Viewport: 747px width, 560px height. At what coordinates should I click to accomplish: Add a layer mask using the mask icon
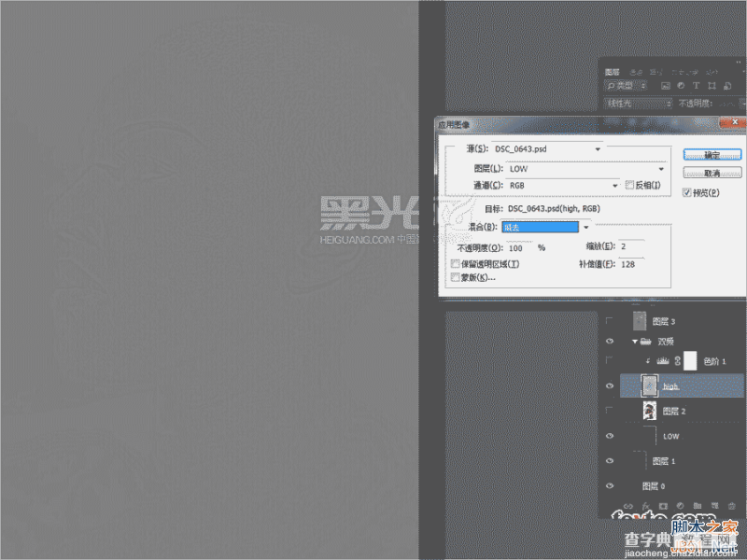tap(663, 506)
